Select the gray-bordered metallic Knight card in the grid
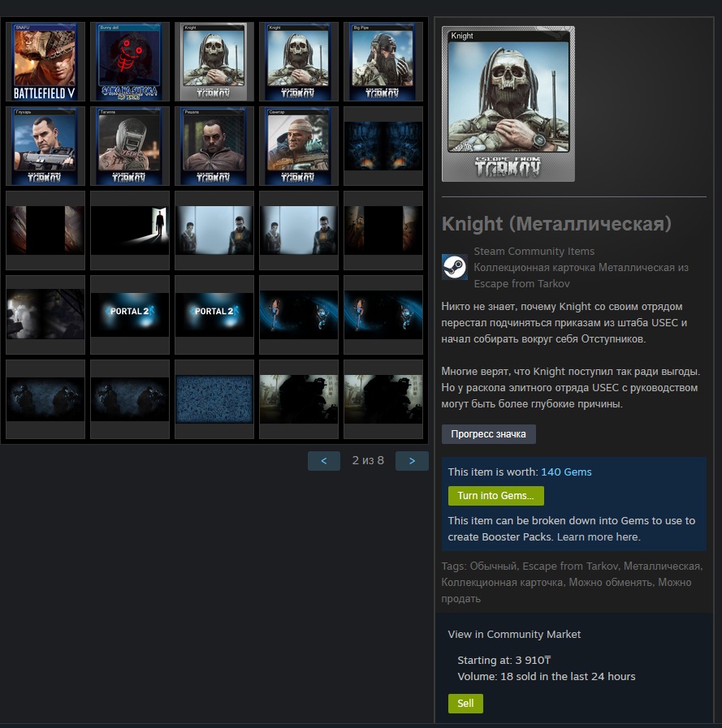The image size is (722, 728). pos(214,62)
